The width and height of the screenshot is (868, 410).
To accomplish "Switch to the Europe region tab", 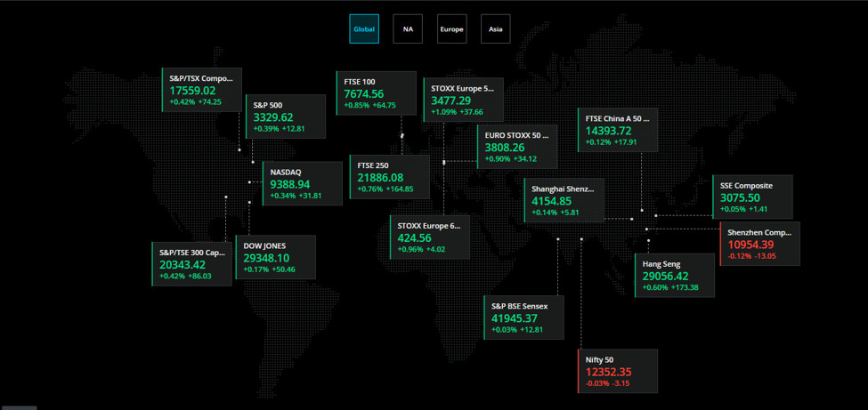I will [x=451, y=28].
